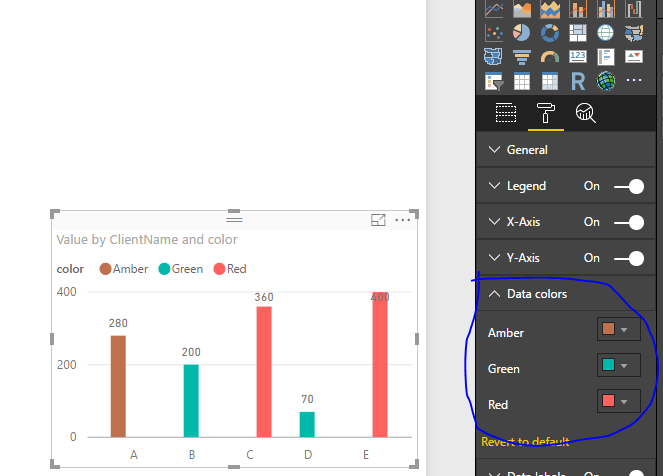Select the Card (123) visualization

578,56
